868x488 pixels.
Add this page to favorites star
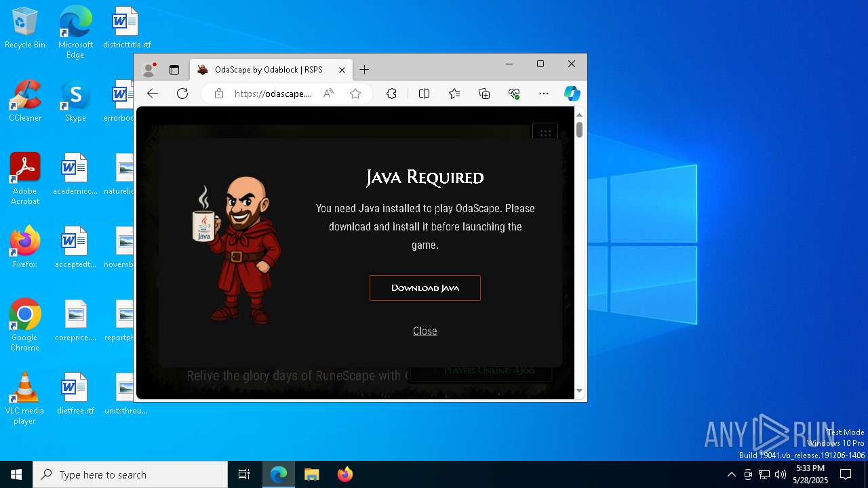click(x=355, y=94)
